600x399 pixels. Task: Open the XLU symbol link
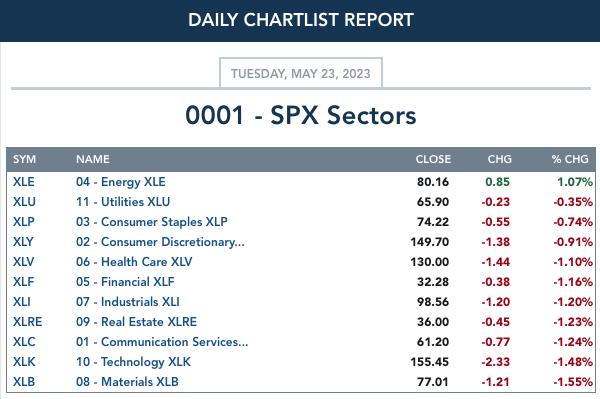click(x=24, y=202)
